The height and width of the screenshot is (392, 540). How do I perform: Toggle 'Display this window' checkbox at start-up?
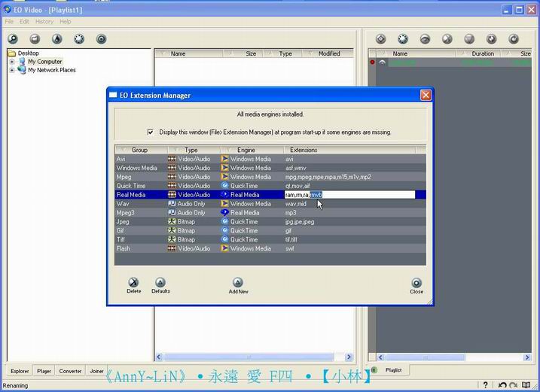[151, 132]
